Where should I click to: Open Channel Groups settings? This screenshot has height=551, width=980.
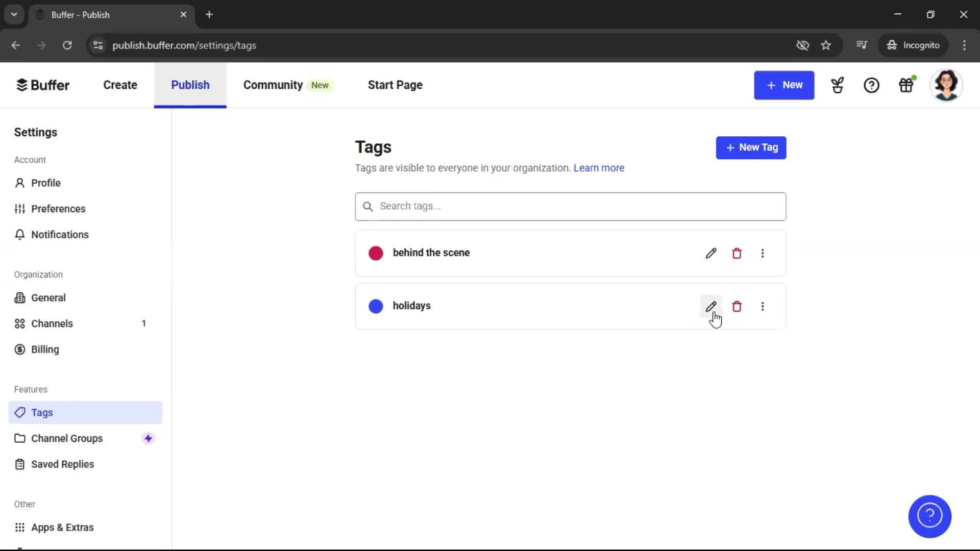point(67,438)
